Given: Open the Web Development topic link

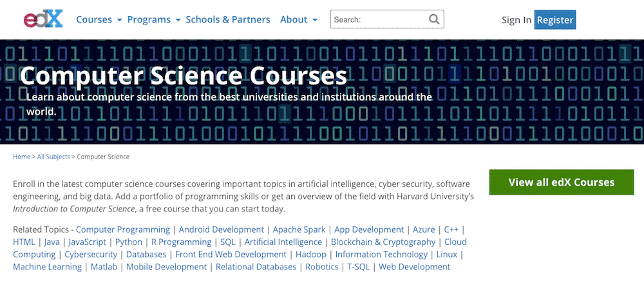Looking at the screenshot, I should pyautogui.click(x=414, y=267).
